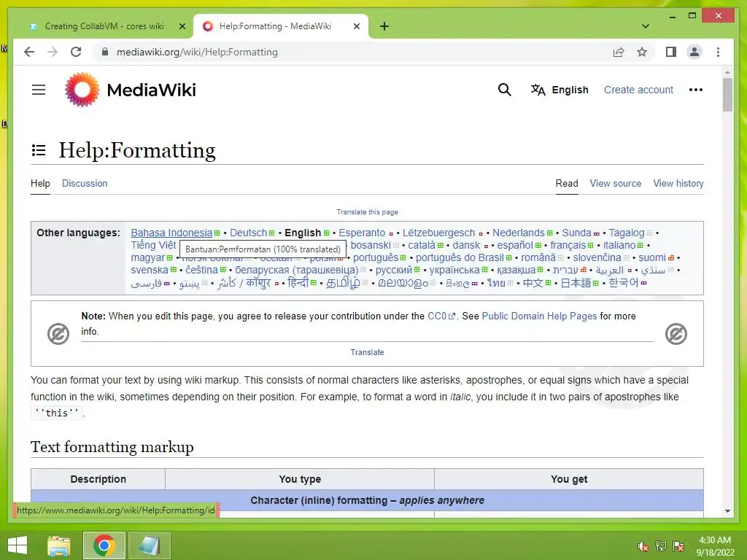Open the 日本語 translation link

576,283
